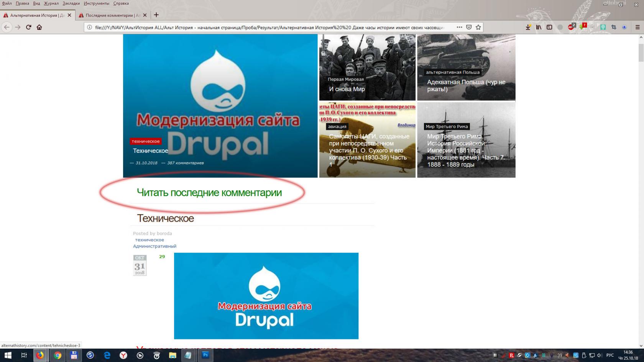Open the 387 комментариев link
644x362 pixels.
click(186, 163)
